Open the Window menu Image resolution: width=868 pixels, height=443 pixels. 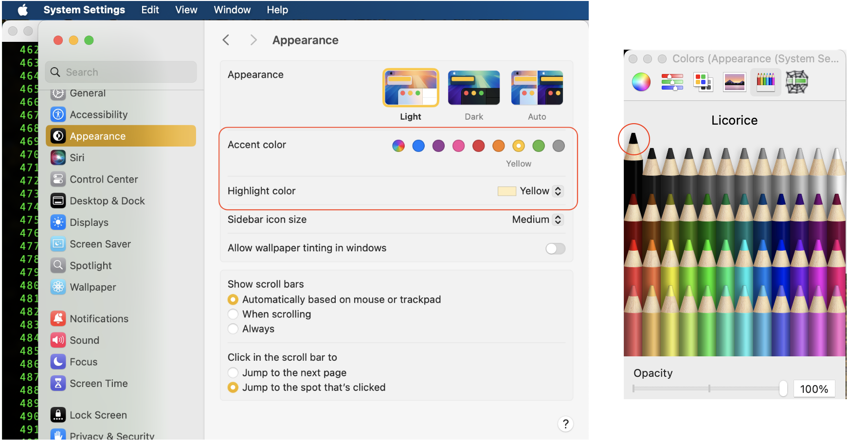click(x=232, y=10)
